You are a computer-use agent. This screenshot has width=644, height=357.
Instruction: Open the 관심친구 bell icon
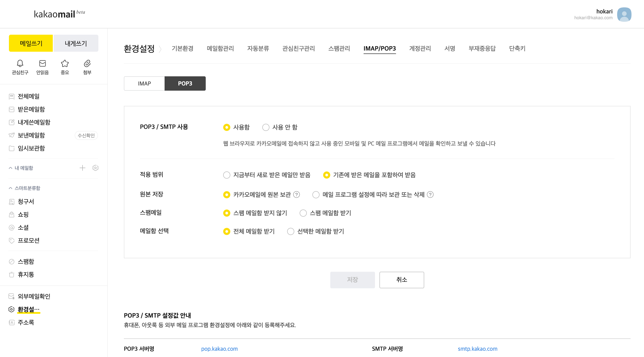coord(20,64)
